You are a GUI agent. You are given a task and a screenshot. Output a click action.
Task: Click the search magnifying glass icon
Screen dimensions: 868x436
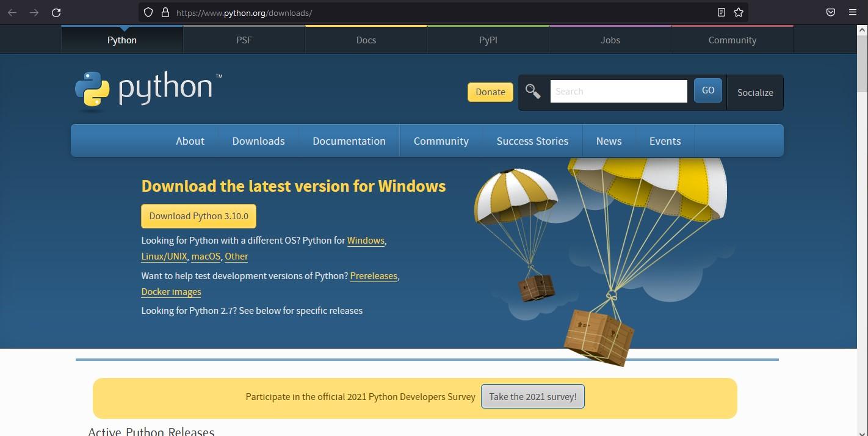click(x=532, y=91)
